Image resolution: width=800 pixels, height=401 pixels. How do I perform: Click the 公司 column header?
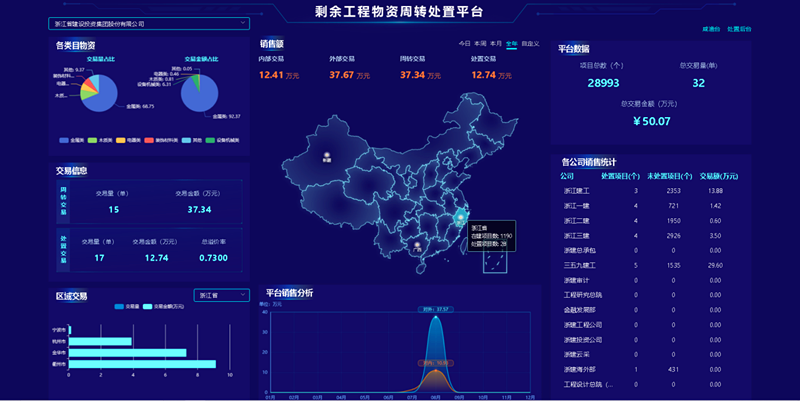[x=567, y=176]
